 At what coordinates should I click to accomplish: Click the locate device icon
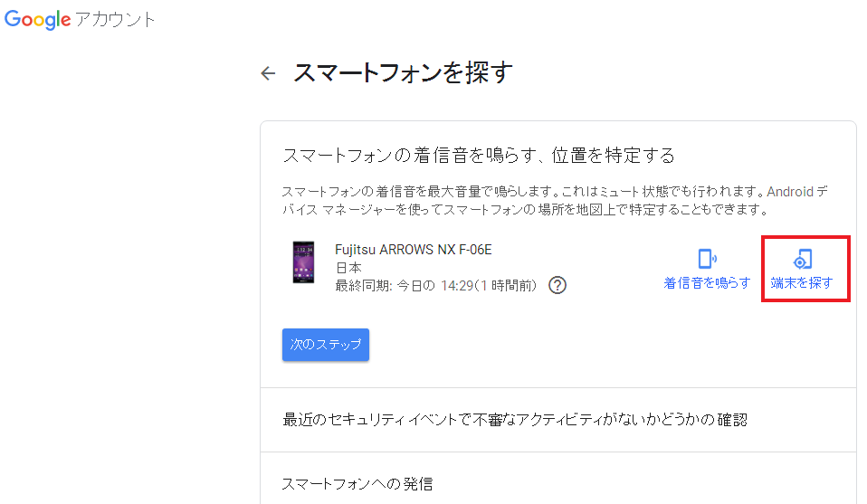802,260
